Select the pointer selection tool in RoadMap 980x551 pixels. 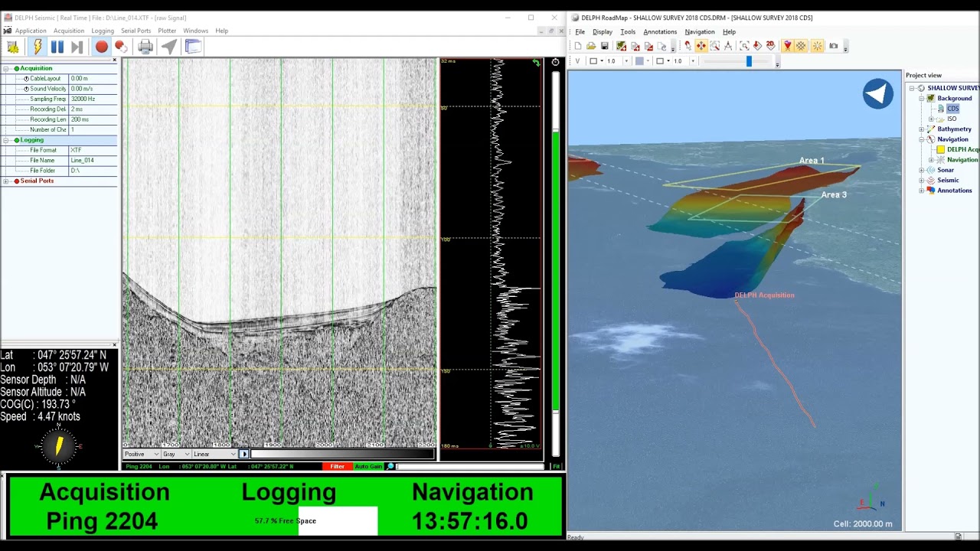coord(688,46)
